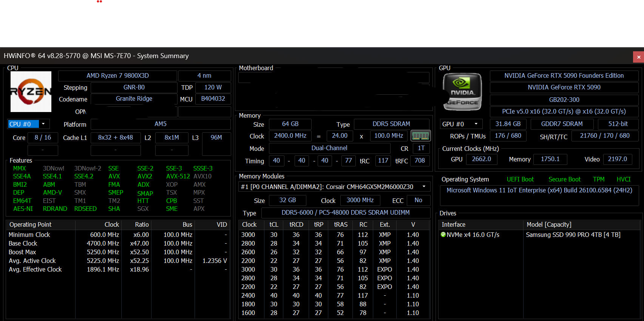The height and width of the screenshot is (321, 644).
Task: Click the AMD Ryzen CPU logo
Action: pos(31,92)
